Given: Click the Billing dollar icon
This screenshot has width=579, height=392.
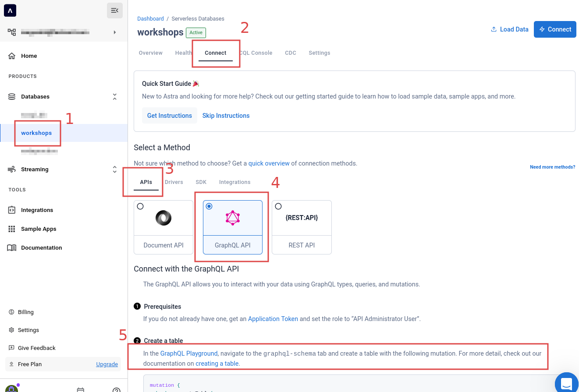Looking at the screenshot, I should click(x=11, y=312).
